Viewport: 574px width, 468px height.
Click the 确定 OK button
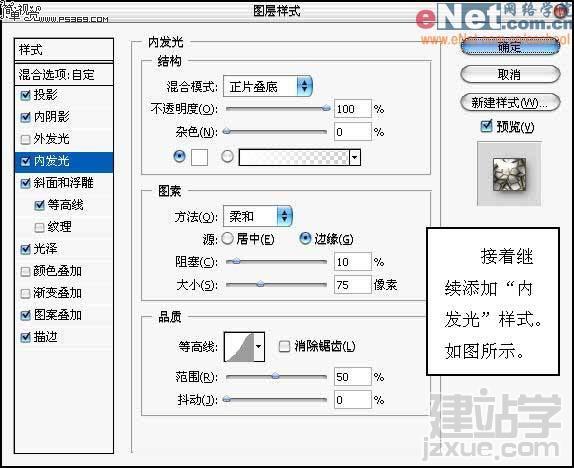(x=510, y=47)
